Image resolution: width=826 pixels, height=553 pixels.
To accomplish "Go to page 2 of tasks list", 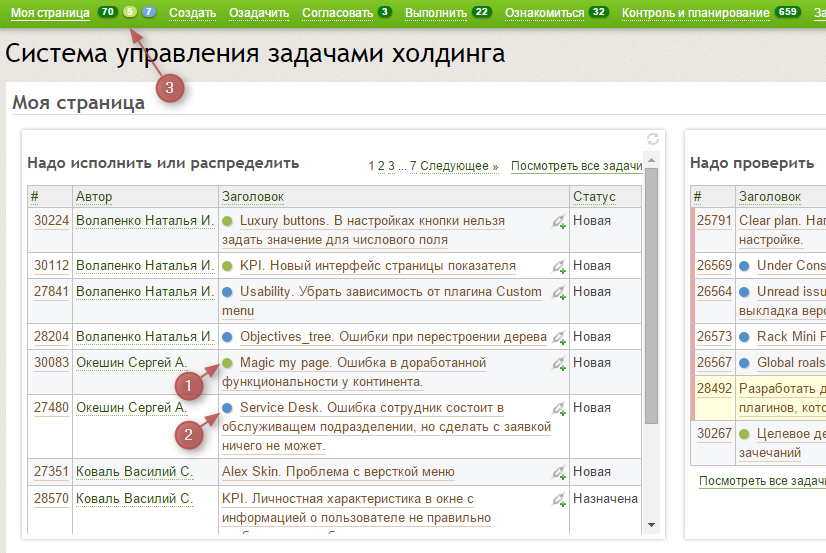I will click(x=381, y=166).
